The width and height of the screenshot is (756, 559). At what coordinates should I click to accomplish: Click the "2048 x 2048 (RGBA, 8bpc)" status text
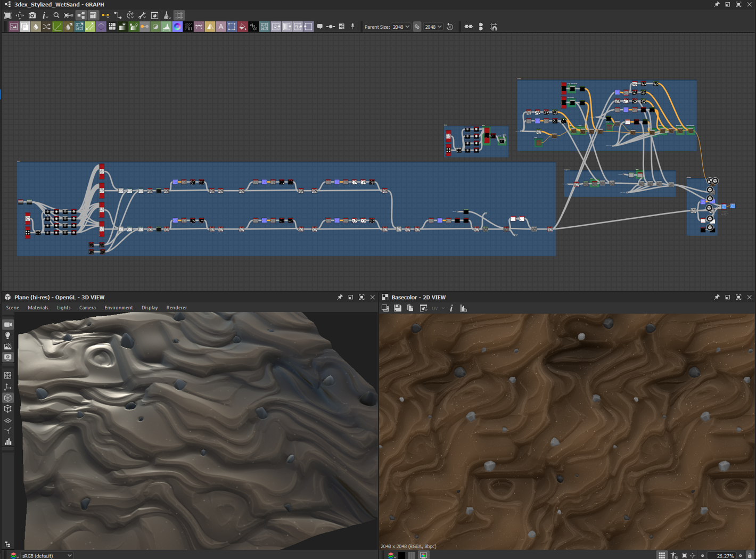(x=408, y=546)
